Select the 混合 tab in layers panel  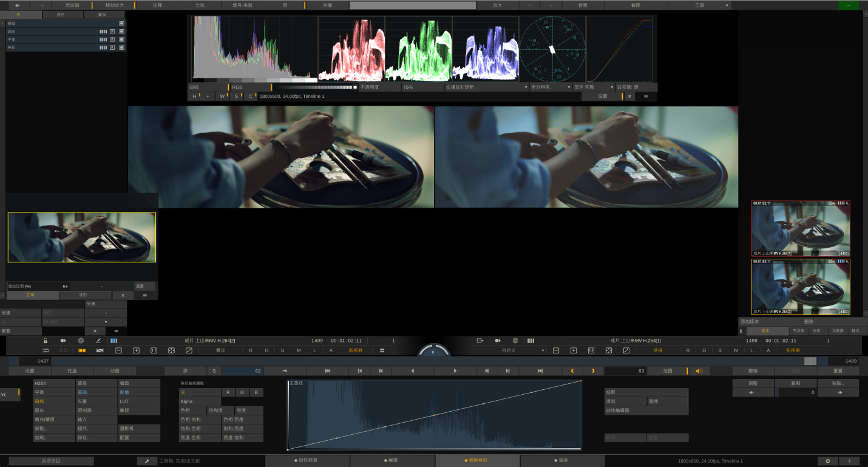point(61,14)
